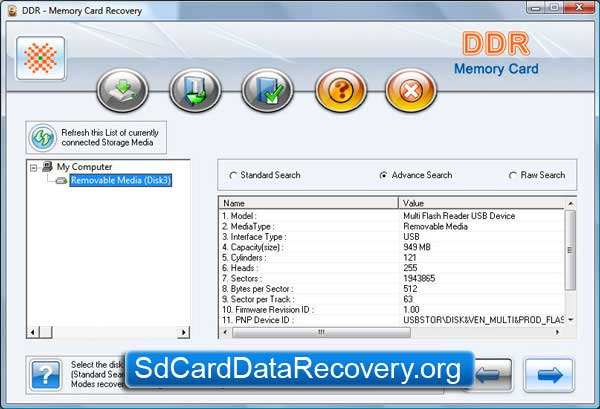
Task: Select the Advance Search radio button
Action: tap(383, 175)
